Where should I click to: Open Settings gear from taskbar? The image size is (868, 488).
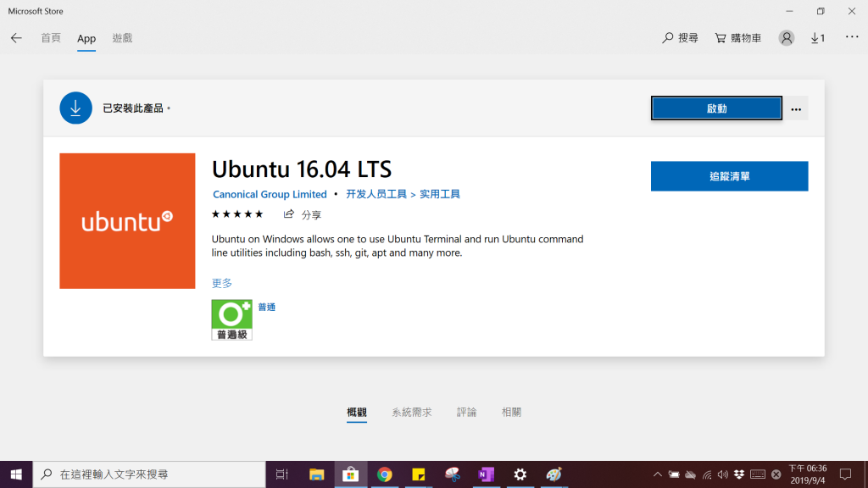(520, 474)
